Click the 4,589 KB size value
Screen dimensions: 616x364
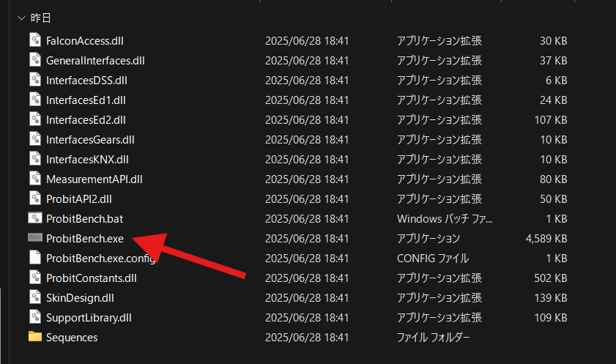[x=546, y=239]
